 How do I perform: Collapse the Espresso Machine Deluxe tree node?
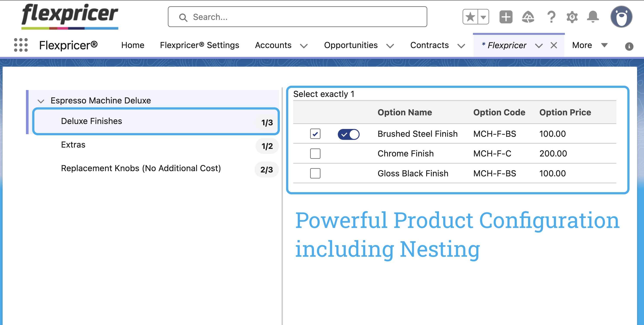tap(41, 101)
